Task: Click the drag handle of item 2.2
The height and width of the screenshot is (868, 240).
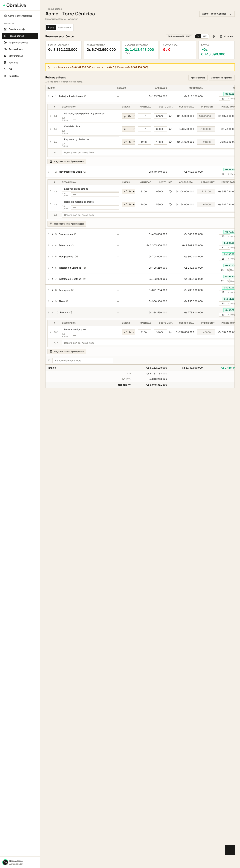Action: pyautogui.click(x=50, y=204)
